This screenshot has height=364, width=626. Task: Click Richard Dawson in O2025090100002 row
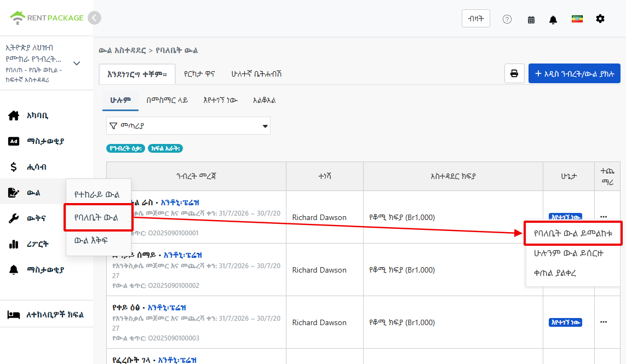click(319, 270)
